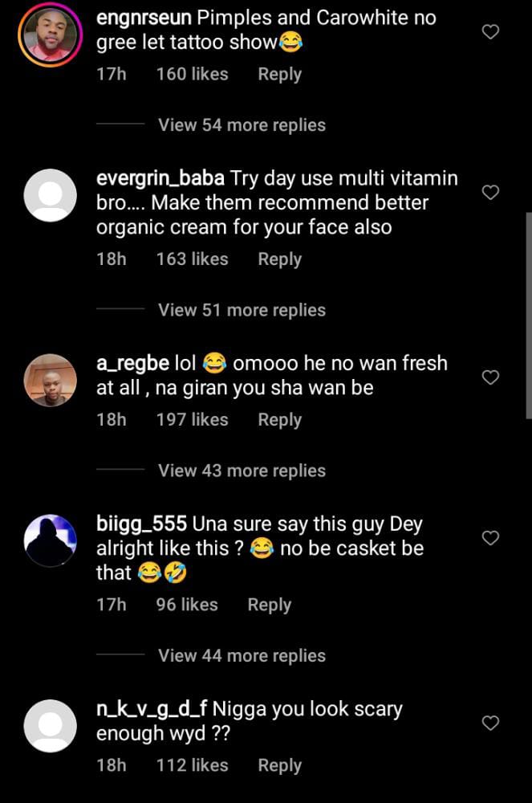Tap heart on evergrin_baba's comment
Viewport: 532px width, 803px height.
click(x=489, y=192)
